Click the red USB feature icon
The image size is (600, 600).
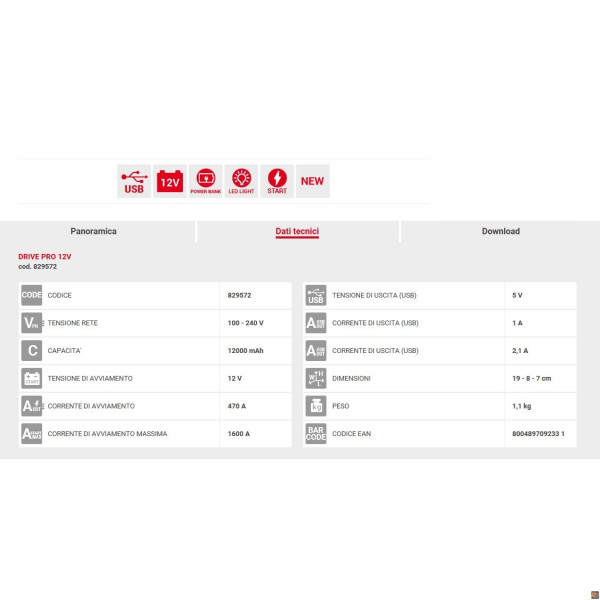click(x=134, y=181)
